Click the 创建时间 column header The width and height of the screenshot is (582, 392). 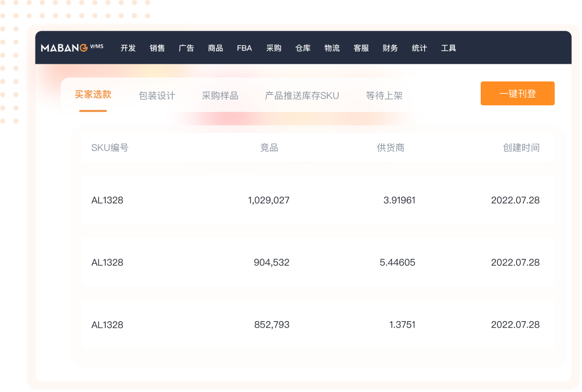click(x=521, y=148)
